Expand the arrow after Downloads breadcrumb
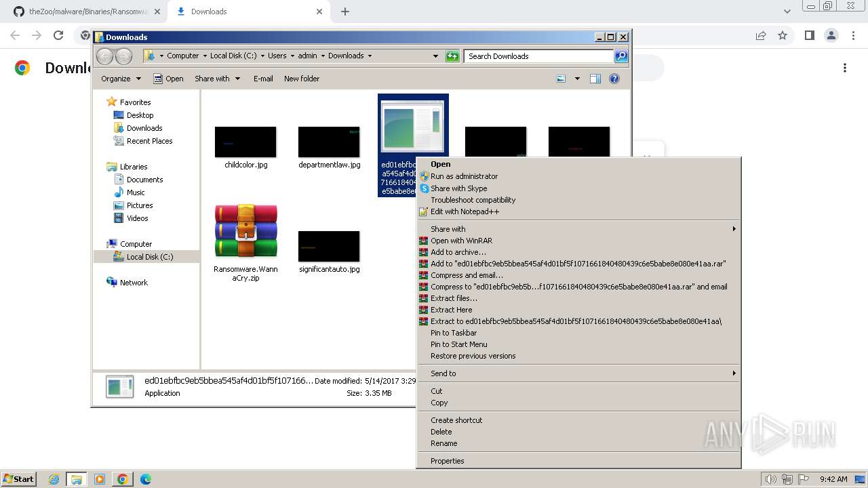The image size is (868, 488). point(370,56)
